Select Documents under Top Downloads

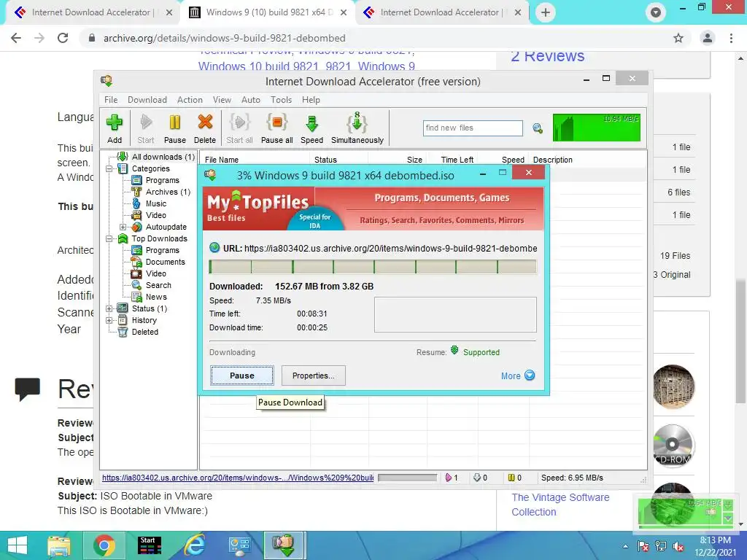166,262
